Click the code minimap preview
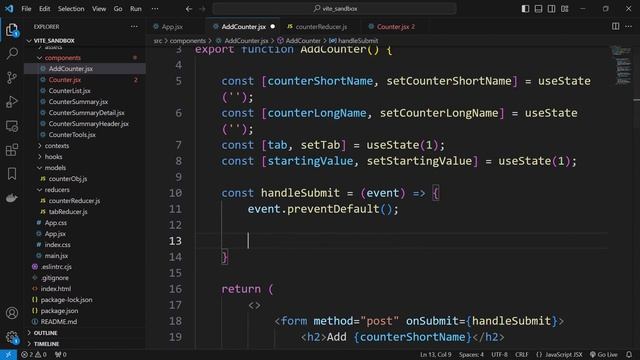The height and width of the screenshot is (360, 640). 622,65
